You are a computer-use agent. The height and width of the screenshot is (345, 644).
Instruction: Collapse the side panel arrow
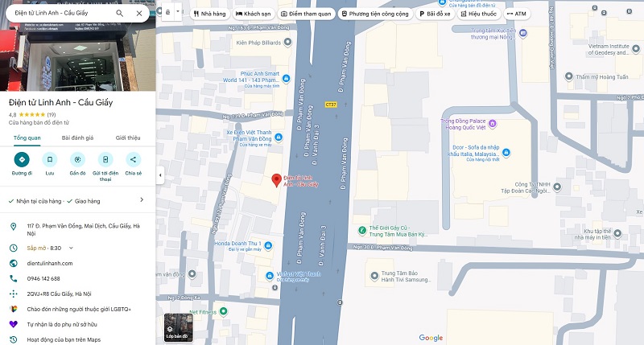tap(160, 175)
